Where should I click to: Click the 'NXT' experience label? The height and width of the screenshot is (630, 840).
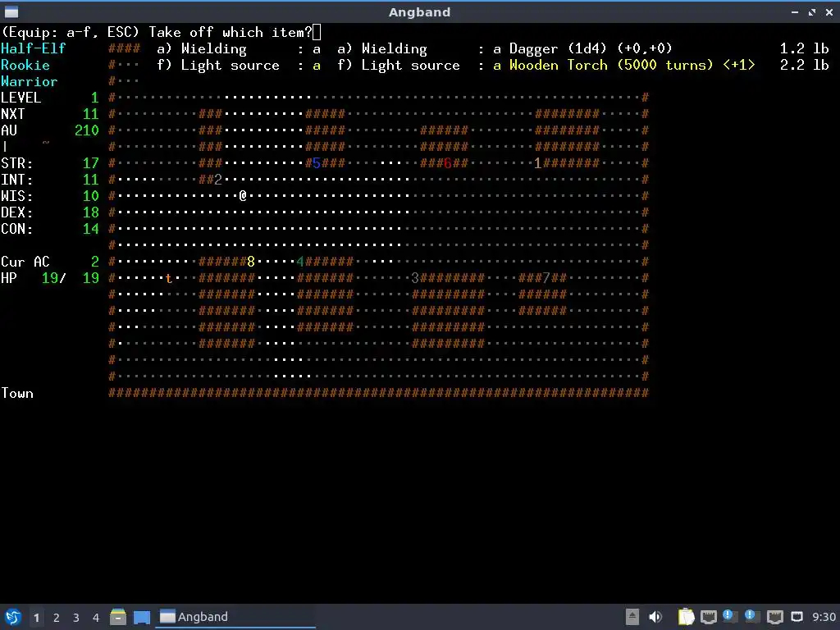(x=13, y=114)
